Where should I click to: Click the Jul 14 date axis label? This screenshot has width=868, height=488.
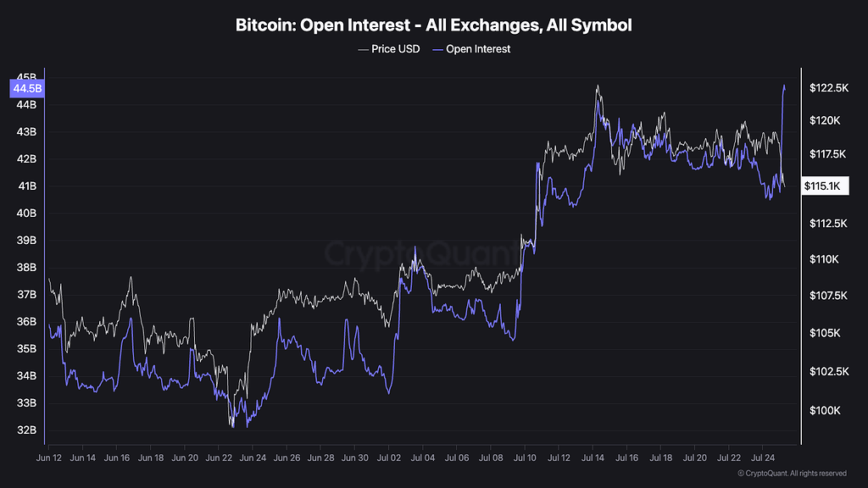pyautogui.click(x=593, y=457)
